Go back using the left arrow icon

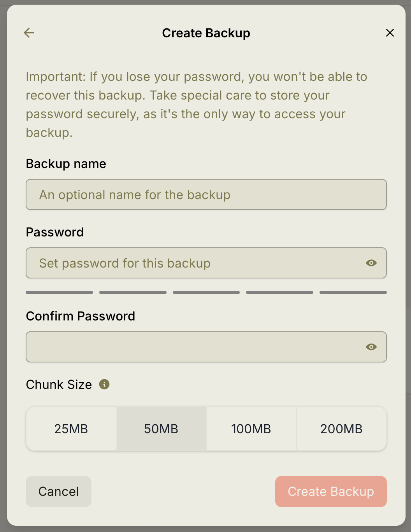click(29, 33)
